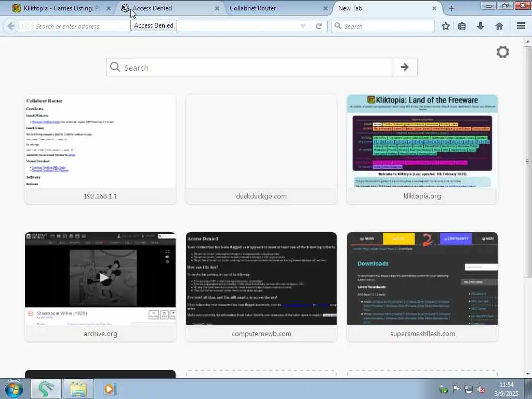532x399 pixels.
Task: Click the muted volume tray icon
Action: pos(481,390)
